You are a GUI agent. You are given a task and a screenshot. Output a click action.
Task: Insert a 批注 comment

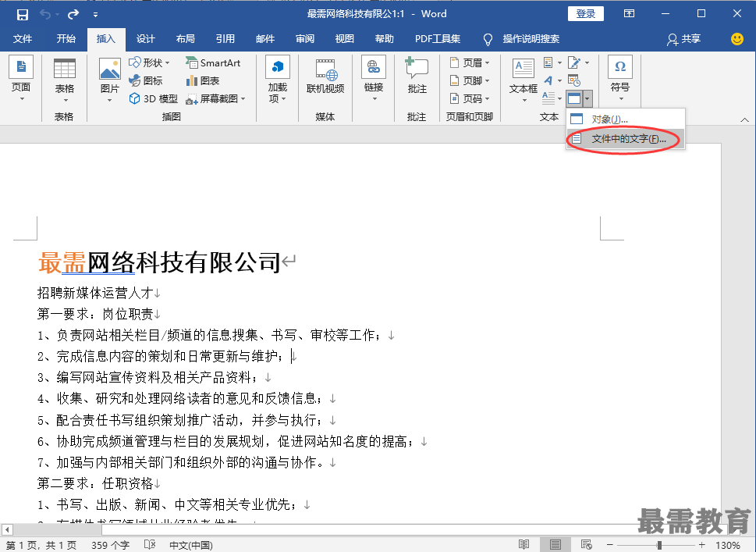[417, 77]
